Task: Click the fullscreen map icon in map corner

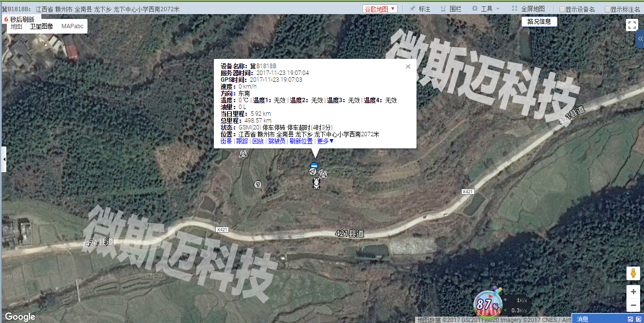Action: pos(632,25)
